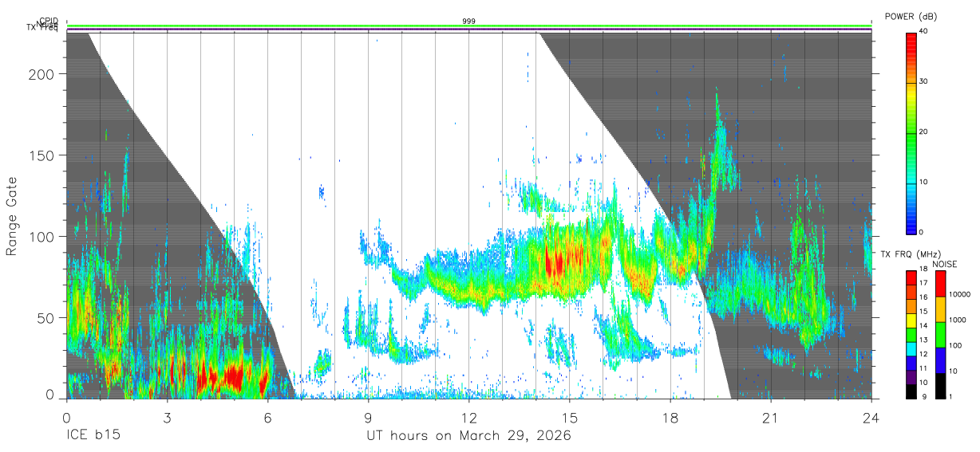Click the 'CPID' label at top left
Screen dimensions: 980x452
point(49,21)
